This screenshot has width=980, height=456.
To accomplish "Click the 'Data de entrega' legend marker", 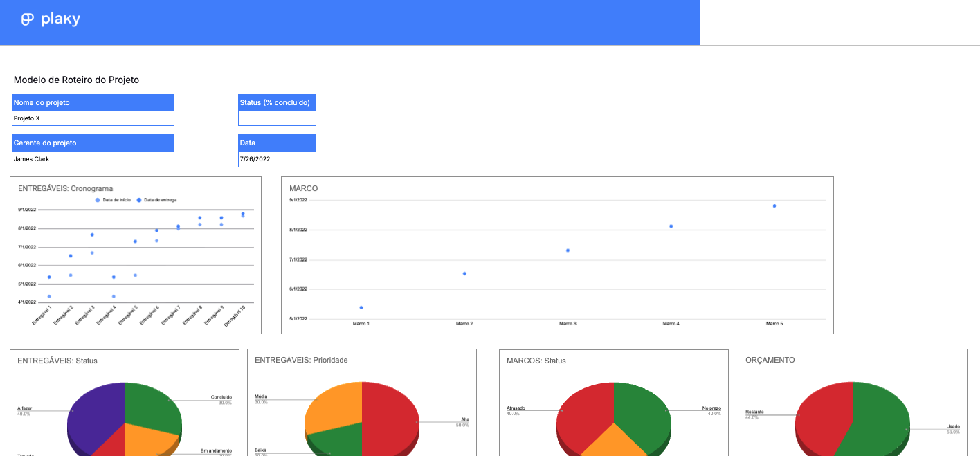I will (x=139, y=200).
